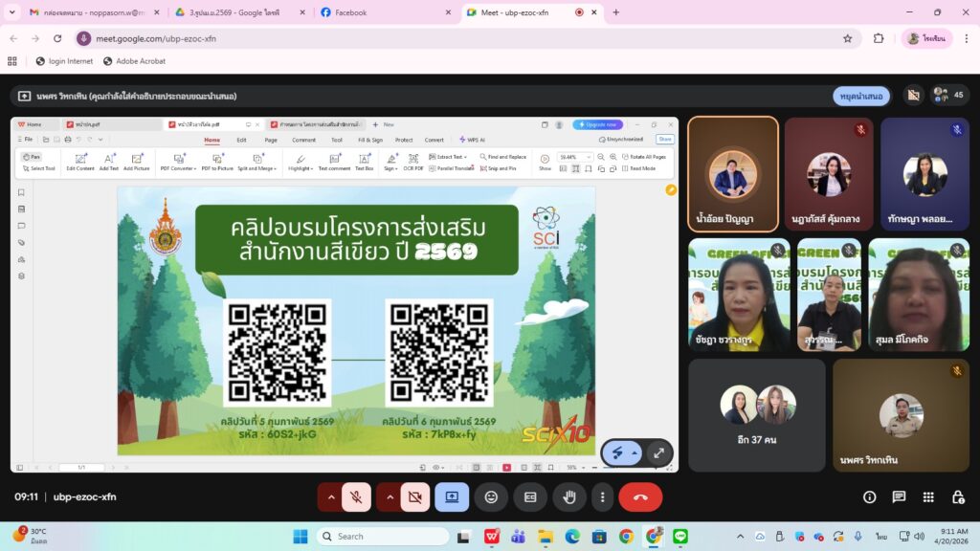This screenshot has height=551, width=980.
Task: Open the activities grid icon
Action: pyautogui.click(x=928, y=497)
